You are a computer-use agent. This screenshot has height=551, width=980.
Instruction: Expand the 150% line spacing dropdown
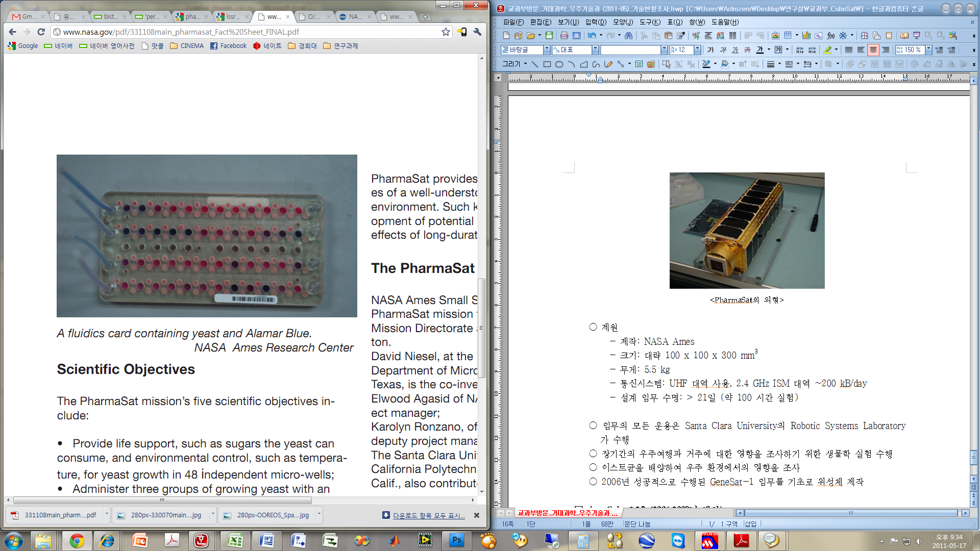(x=928, y=50)
